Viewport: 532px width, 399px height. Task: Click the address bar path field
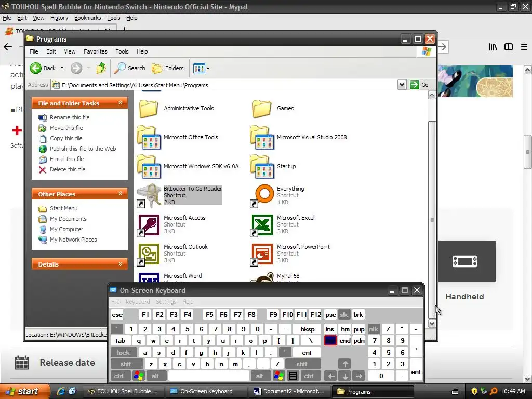click(224, 85)
